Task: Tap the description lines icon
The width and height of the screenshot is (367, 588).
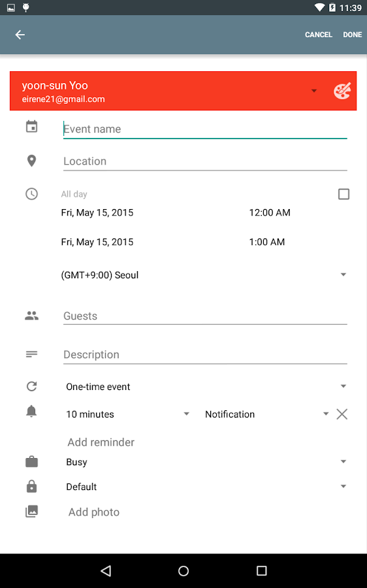Action: [x=31, y=354]
